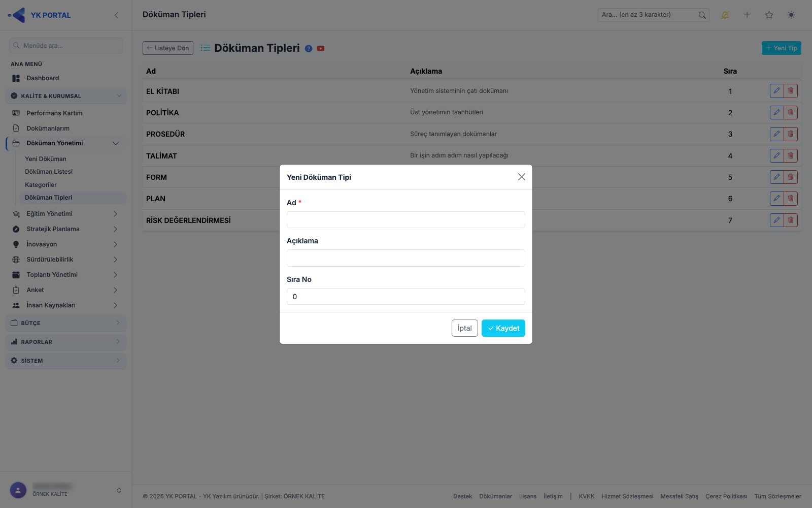Viewport: 812px width, 508px height.
Task: Click the plus icon in header
Action: tap(747, 15)
